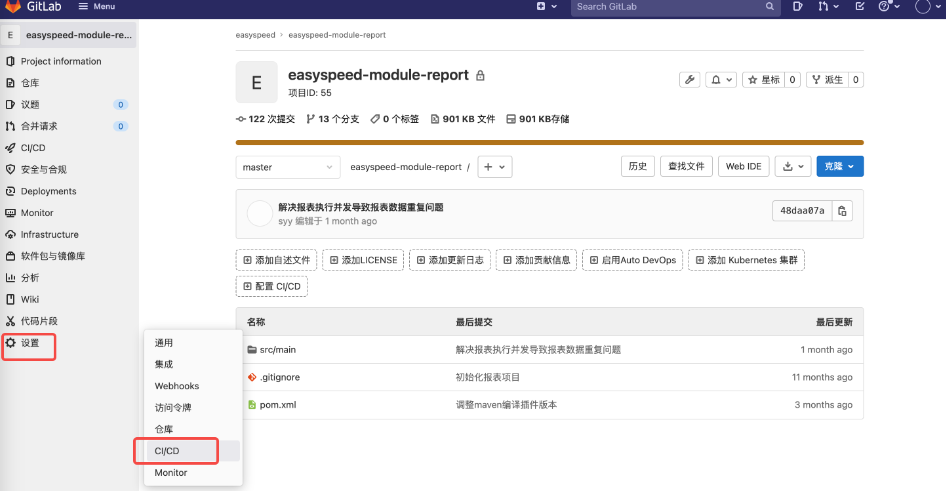Screen dimensions: 946x491
Task: Open the Menu hamburger button
Action: [97, 6]
